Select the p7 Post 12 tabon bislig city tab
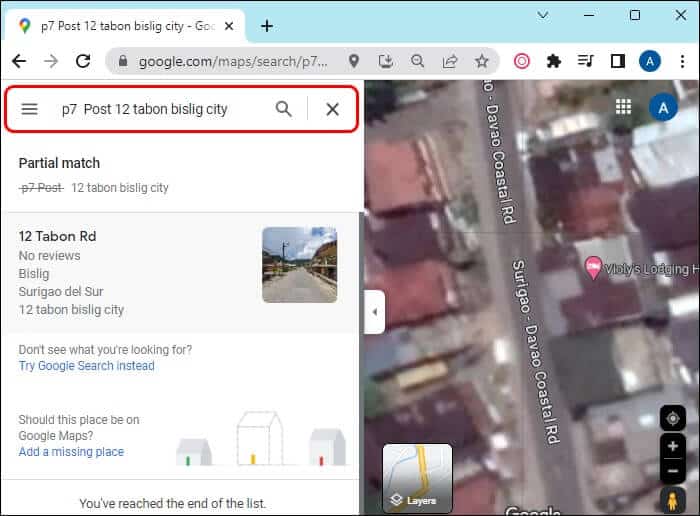 pos(125,26)
